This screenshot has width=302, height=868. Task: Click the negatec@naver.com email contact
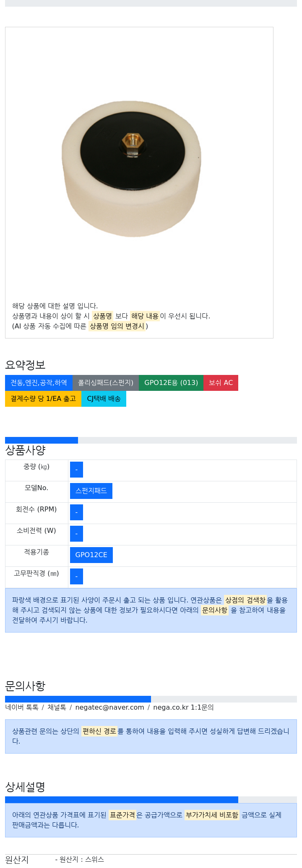tap(110, 707)
